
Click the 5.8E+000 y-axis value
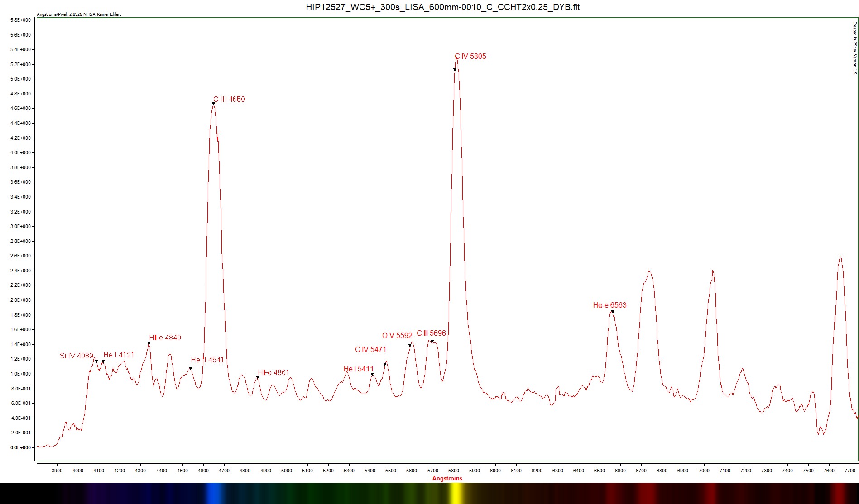coord(20,20)
